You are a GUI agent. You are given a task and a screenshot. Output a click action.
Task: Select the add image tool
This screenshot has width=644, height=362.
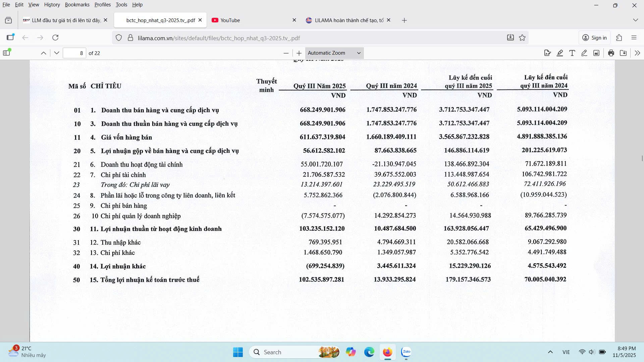[x=596, y=53]
